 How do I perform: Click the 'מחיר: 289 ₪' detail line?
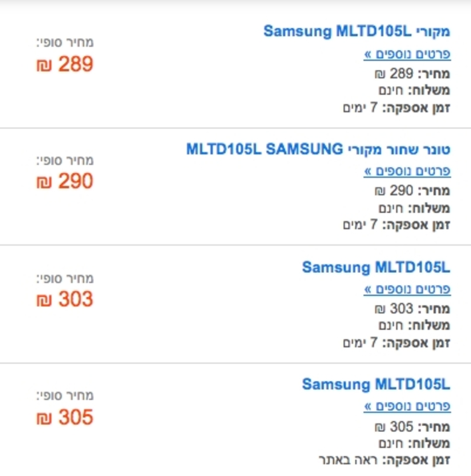click(412, 74)
